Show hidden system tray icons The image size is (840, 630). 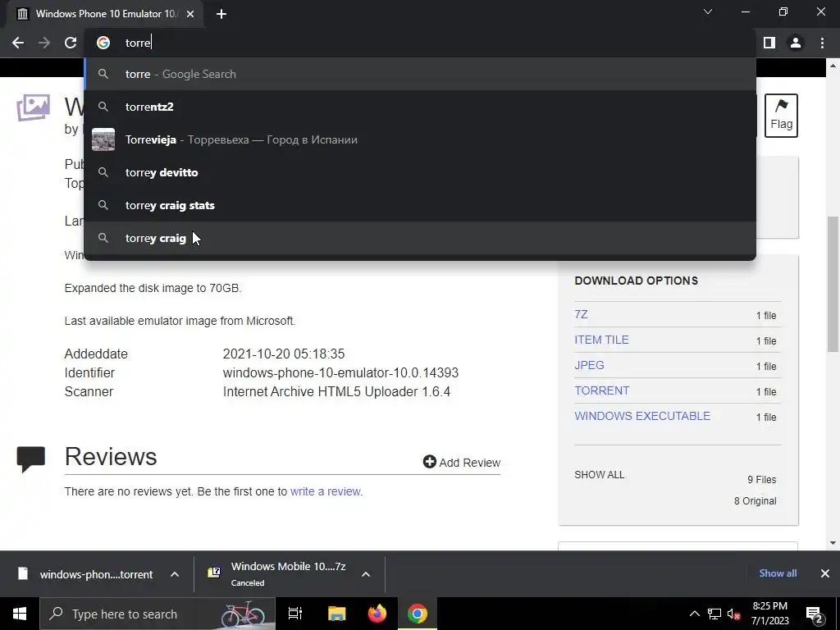[694, 614]
